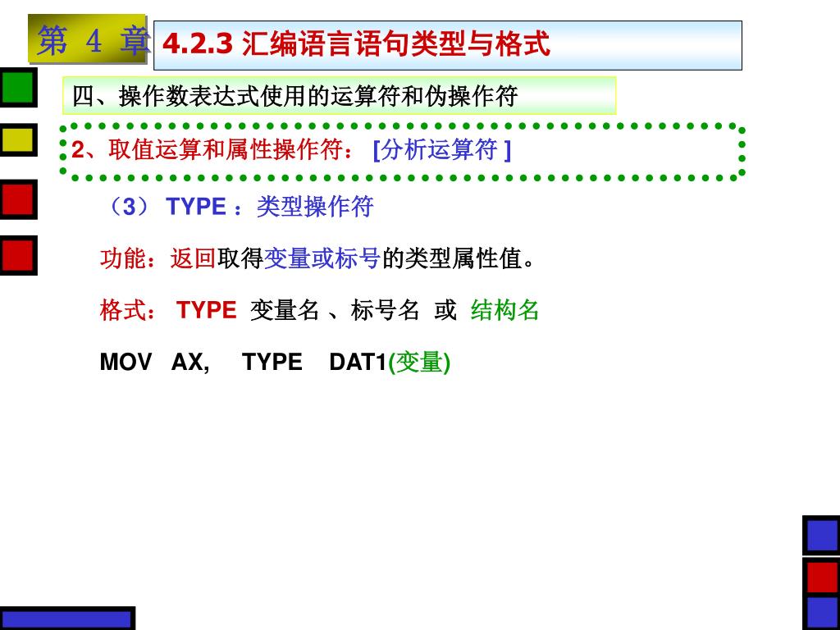Viewport: 840px width, 630px height.
Task: Click the green annotation (变量)
Action: [419, 362]
